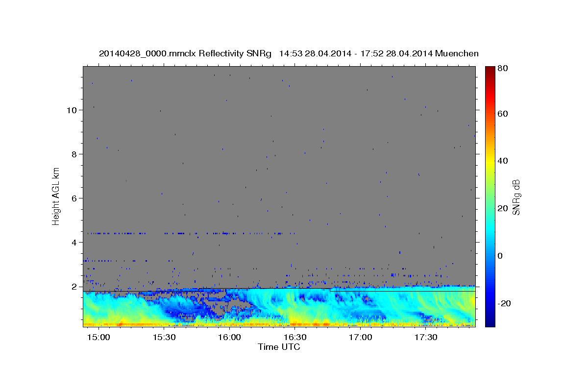Click the colorbar value 60
This screenshot has height=392, width=588.
pyautogui.click(x=502, y=114)
